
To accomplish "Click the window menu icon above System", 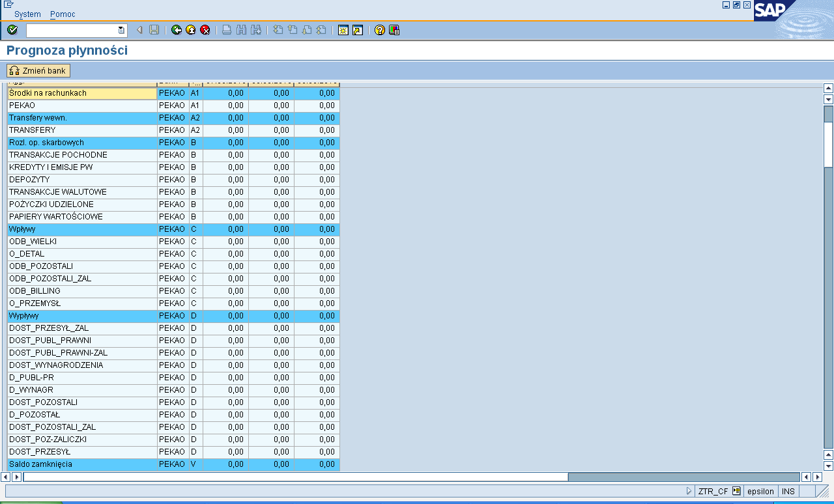I will point(8,5).
